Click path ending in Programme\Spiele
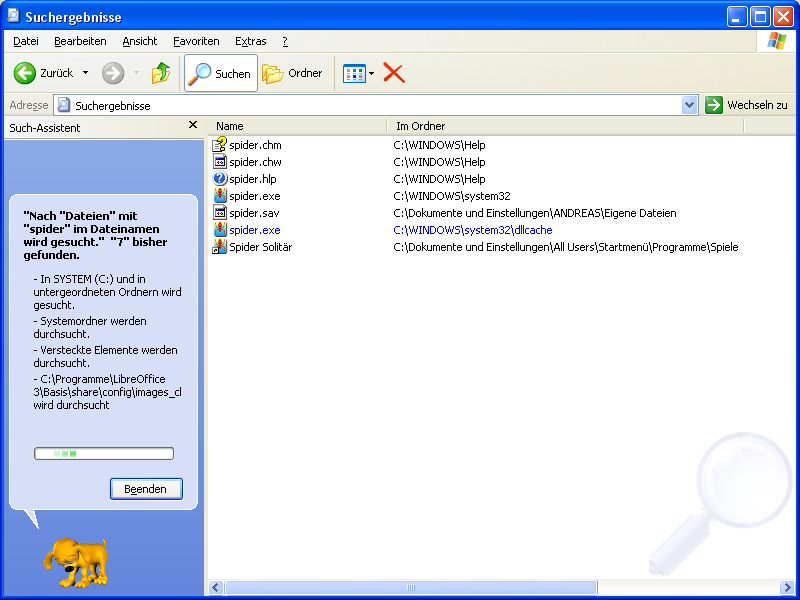This screenshot has height=600, width=800. (566, 247)
